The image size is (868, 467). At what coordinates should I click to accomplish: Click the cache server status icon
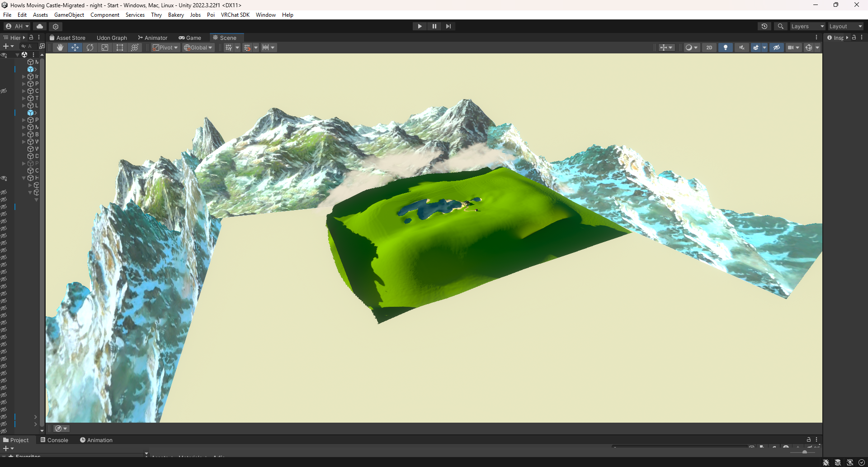838,462
